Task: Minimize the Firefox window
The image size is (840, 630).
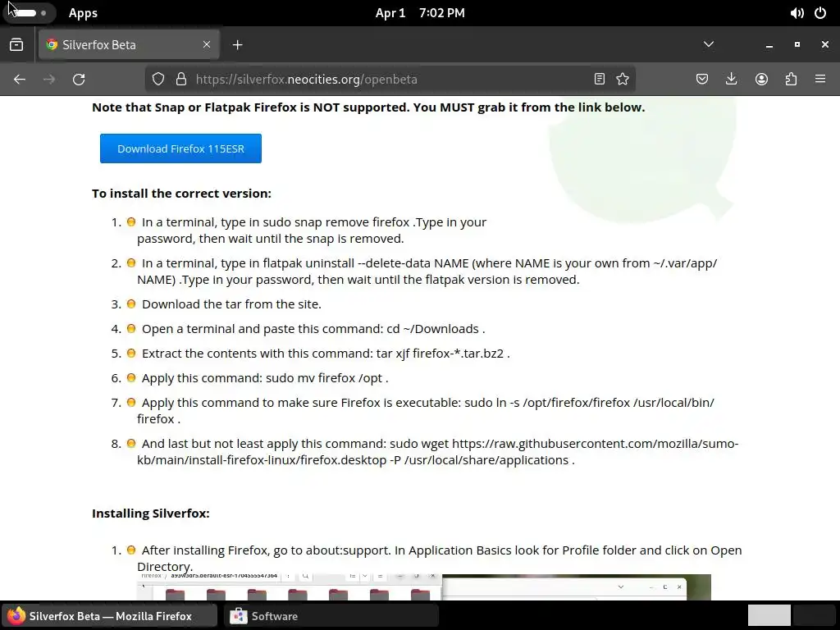Action: (769, 45)
